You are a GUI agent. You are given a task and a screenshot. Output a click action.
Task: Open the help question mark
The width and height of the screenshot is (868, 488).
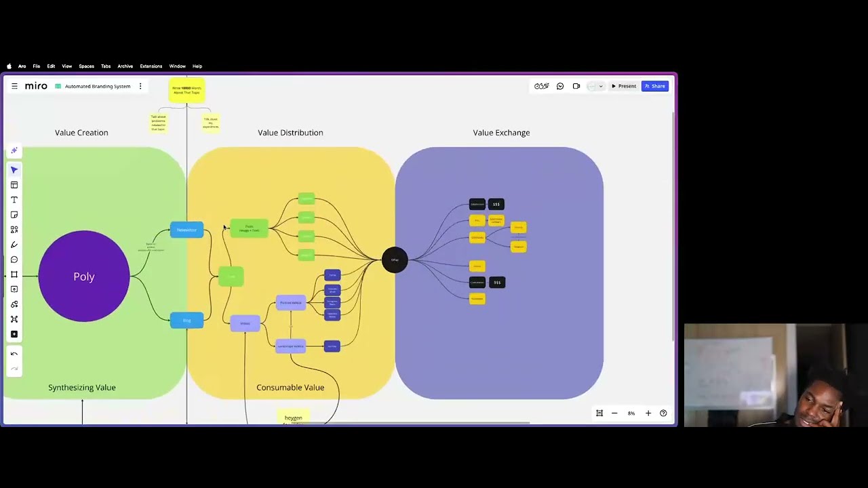pyautogui.click(x=663, y=413)
